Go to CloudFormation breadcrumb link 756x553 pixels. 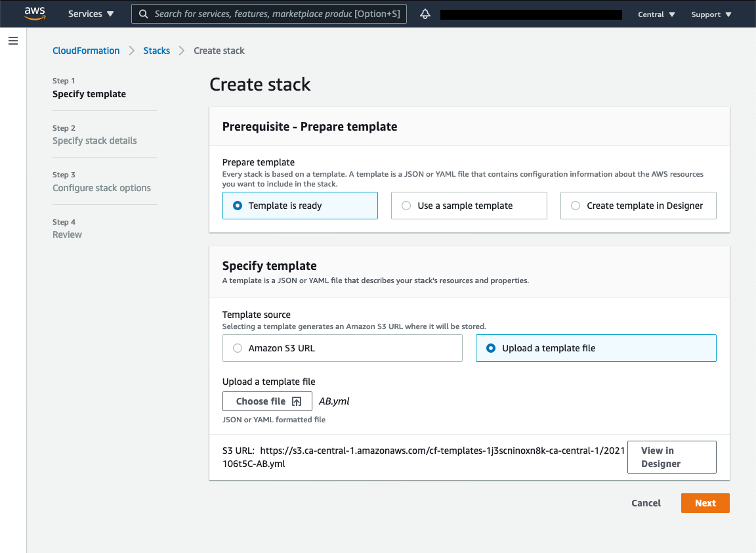coord(86,51)
